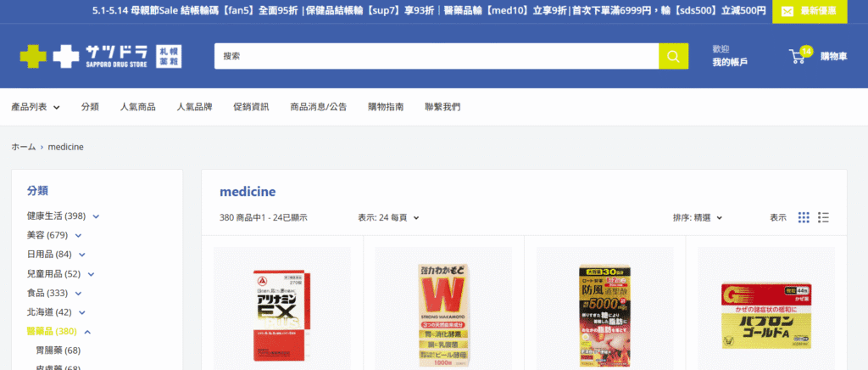The width and height of the screenshot is (868, 370).
Task: Open the 表示: 24 每頁 dropdown
Action: click(388, 218)
